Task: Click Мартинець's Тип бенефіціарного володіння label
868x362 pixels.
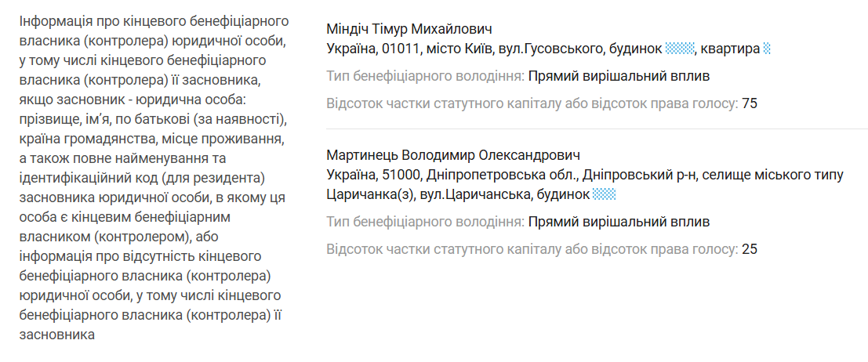Action: (x=425, y=222)
